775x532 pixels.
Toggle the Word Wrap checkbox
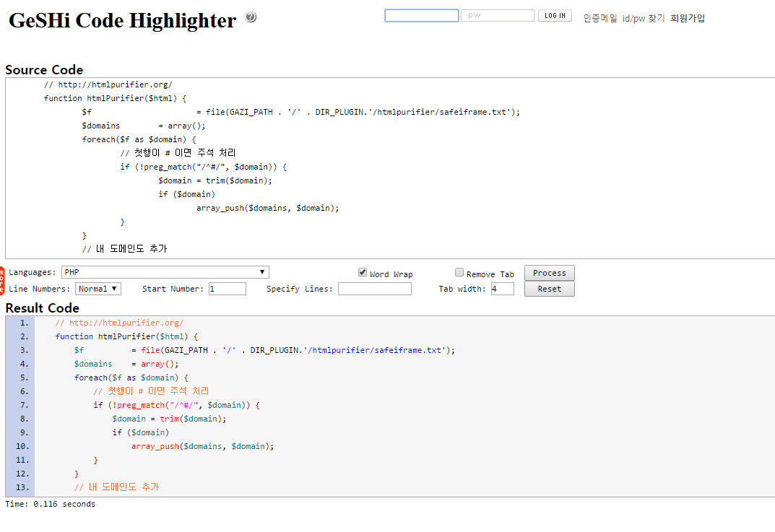pos(363,272)
